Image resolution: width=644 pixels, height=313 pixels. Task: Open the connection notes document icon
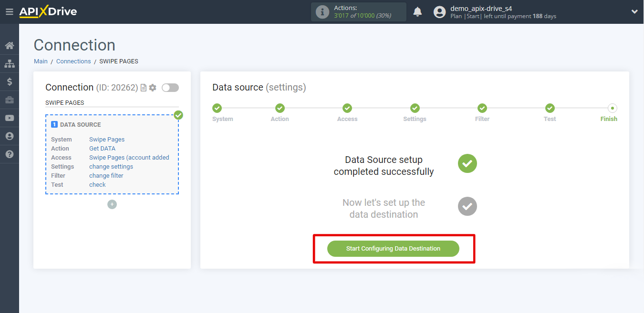(143, 88)
